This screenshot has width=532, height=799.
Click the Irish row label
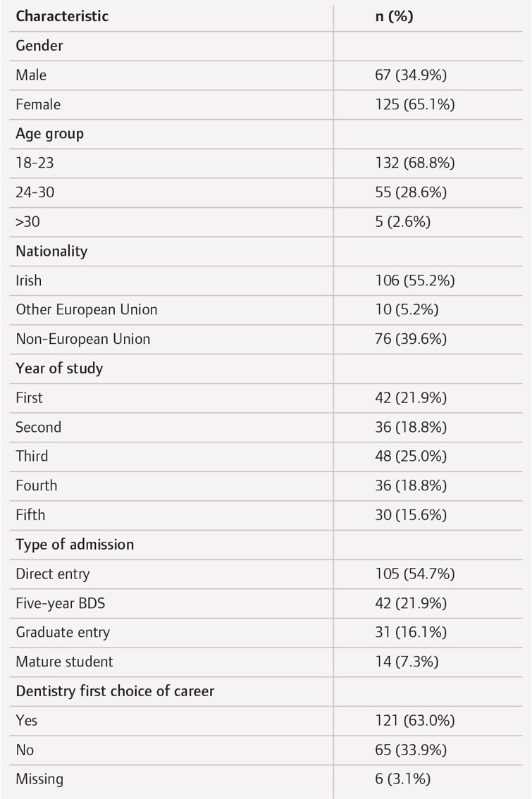point(28,280)
